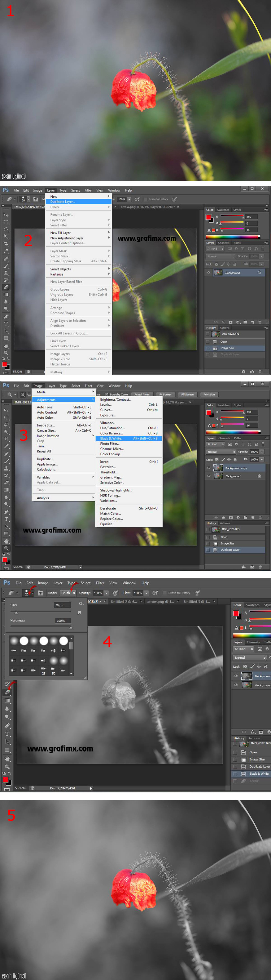The height and width of the screenshot is (980, 271).
Task: Click the airbrush icon beside Flow
Action: [x=155, y=593]
